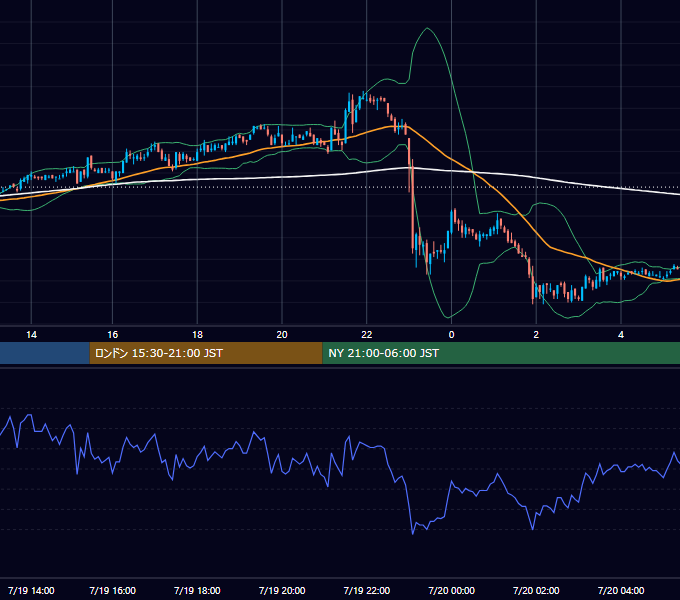Click the 7/19 18:00 label on indicator axis
This screenshot has width=680, height=600.
click(197, 590)
